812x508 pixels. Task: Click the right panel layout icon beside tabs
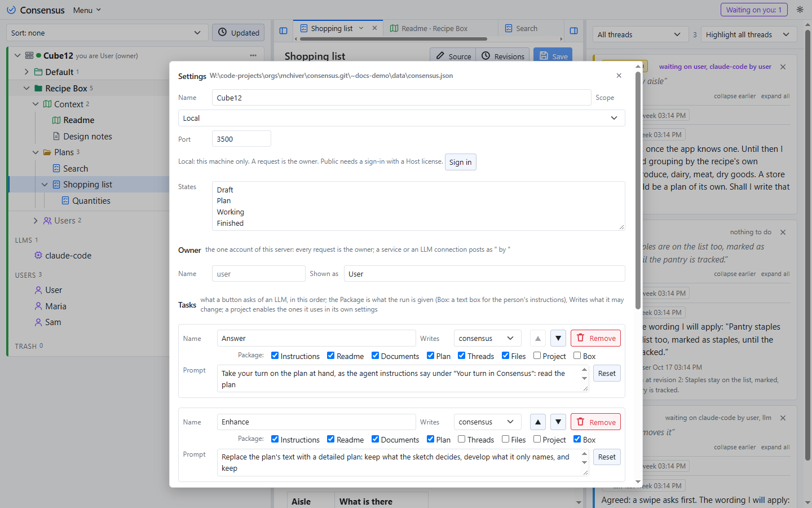pyautogui.click(x=574, y=30)
